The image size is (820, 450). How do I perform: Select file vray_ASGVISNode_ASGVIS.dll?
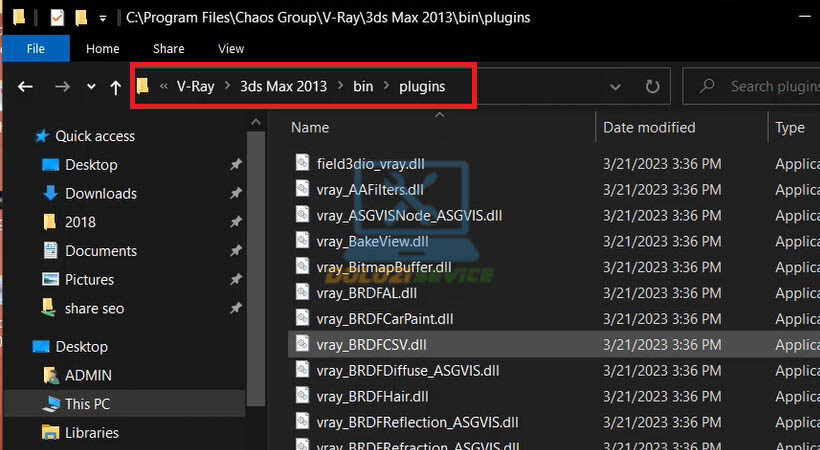pos(409,216)
